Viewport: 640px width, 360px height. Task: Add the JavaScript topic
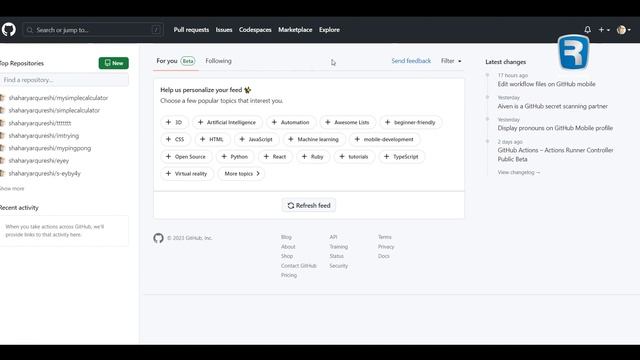256,139
